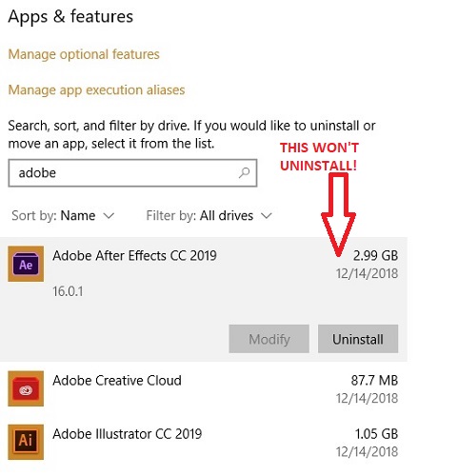Select Adobe Creative Cloud list entry
The image size is (458, 476).
coord(204,388)
